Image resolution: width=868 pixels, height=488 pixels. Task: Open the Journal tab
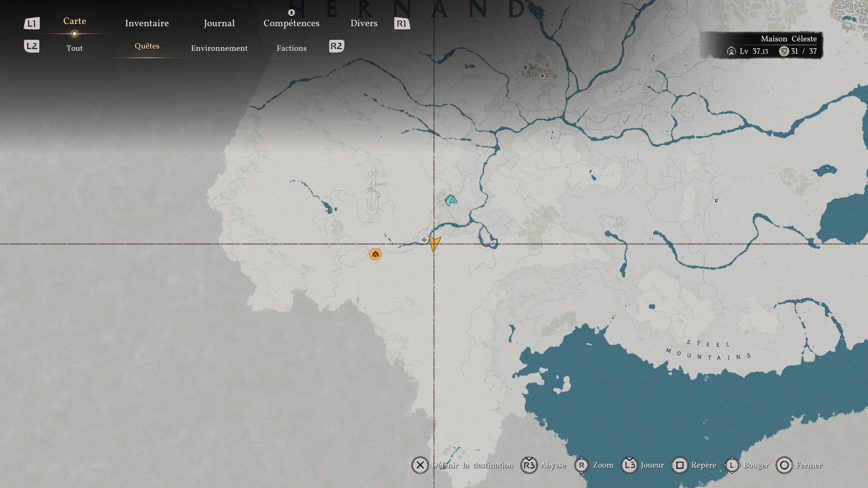point(219,23)
